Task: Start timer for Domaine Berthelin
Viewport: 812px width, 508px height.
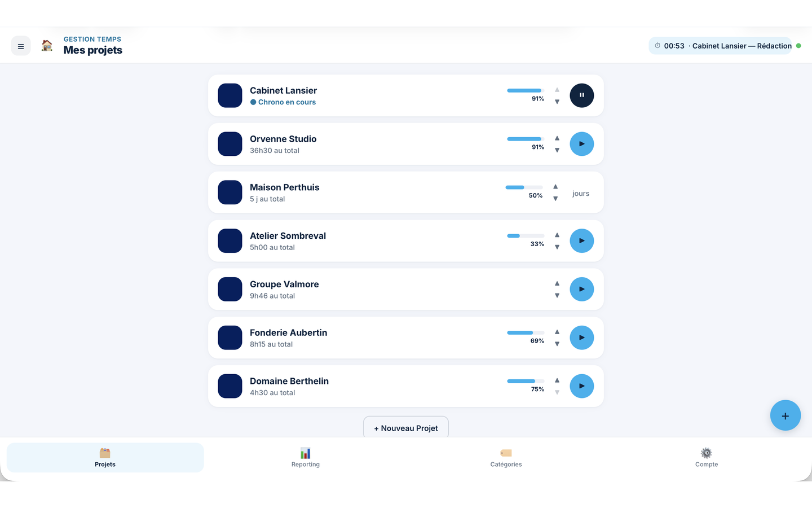Action: 581,387
